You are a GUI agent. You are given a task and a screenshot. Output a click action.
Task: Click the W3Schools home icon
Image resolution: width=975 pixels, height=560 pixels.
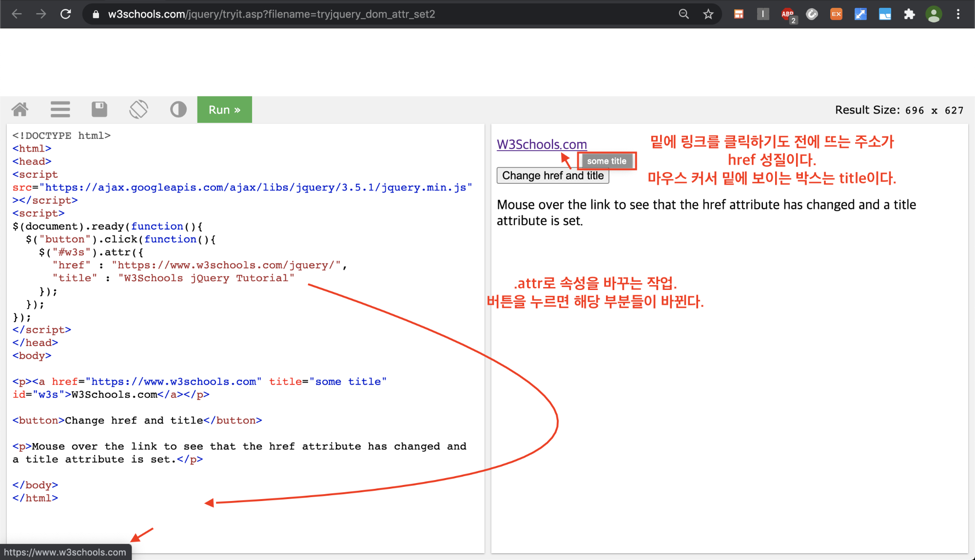pyautogui.click(x=20, y=109)
